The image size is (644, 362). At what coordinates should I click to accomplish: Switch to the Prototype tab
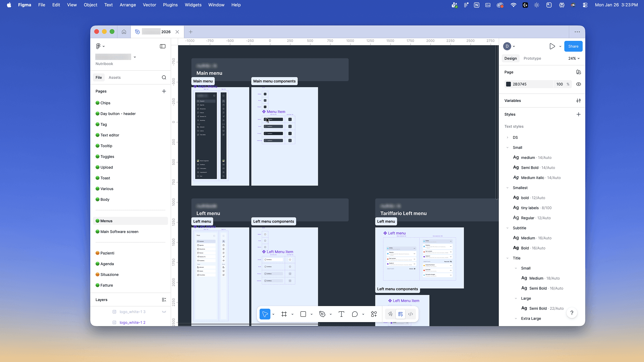(x=532, y=58)
